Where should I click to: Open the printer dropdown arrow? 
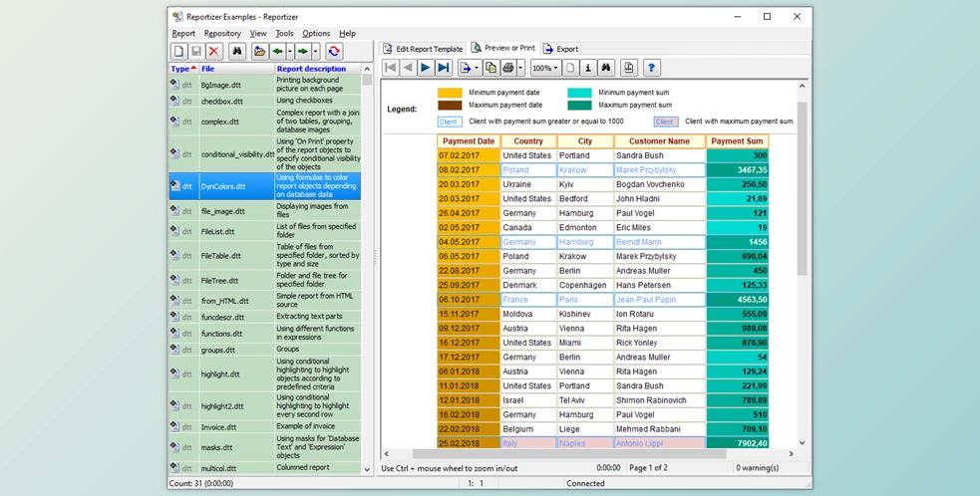[520, 68]
